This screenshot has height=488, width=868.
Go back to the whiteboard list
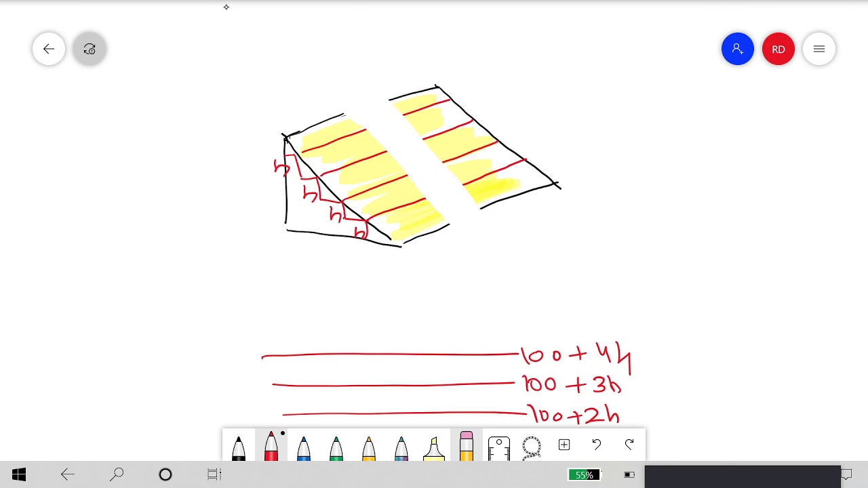coord(49,49)
